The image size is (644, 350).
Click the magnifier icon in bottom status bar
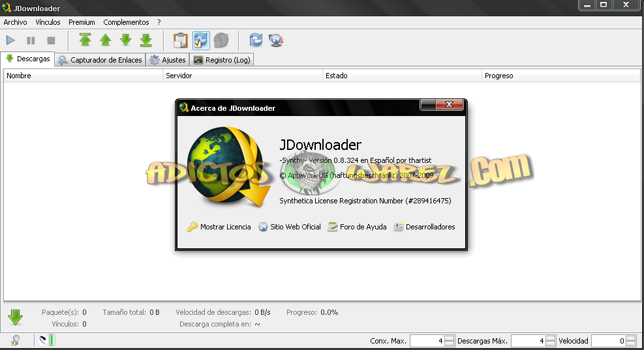(x=15, y=341)
